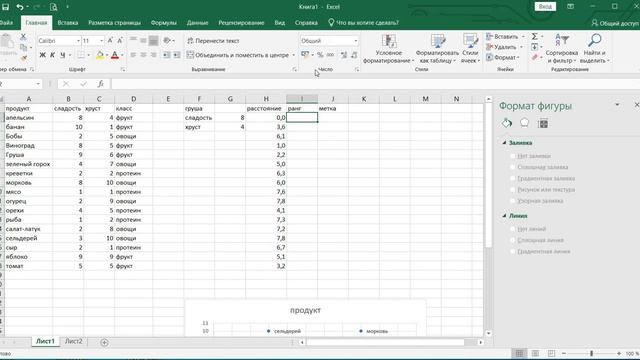Click the Вход sign-in button
Viewport: 640px width, 360px height.
point(545,7)
